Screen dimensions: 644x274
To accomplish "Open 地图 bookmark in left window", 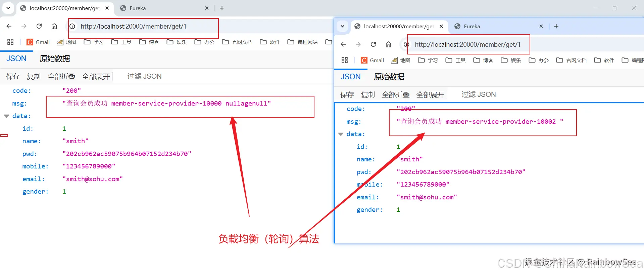I will 66,42.
